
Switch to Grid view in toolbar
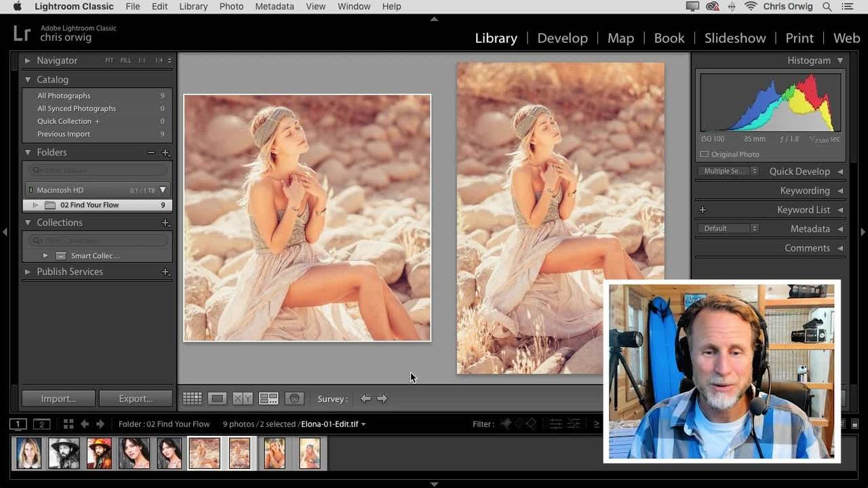pyautogui.click(x=193, y=399)
